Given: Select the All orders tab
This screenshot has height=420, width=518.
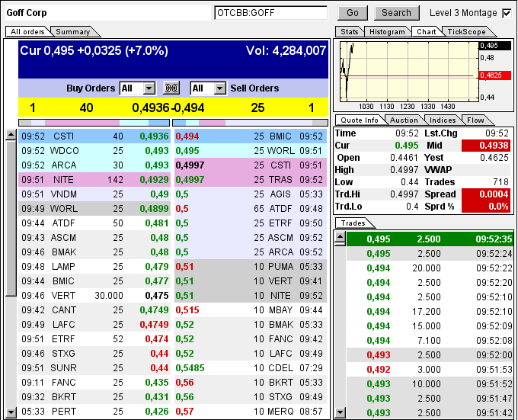Looking at the screenshot, I should pos(27,32).
